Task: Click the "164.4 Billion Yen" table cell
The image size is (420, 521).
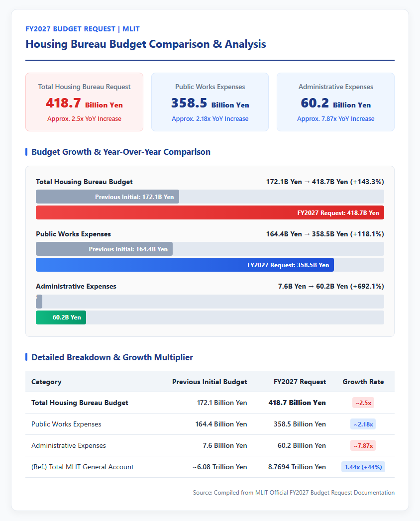Action: coord(221,424)
